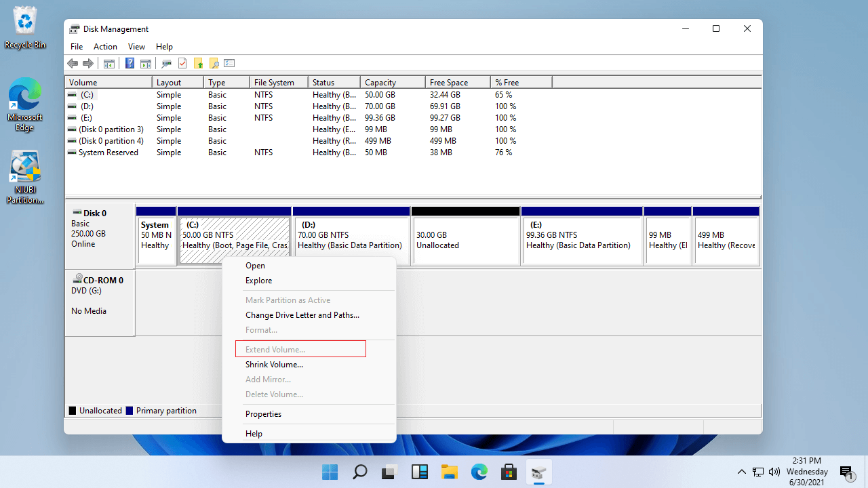This screenshot has width=868, height=488.
Task: Expand hidden system tray icons chevron
Action: click(742, 472)
